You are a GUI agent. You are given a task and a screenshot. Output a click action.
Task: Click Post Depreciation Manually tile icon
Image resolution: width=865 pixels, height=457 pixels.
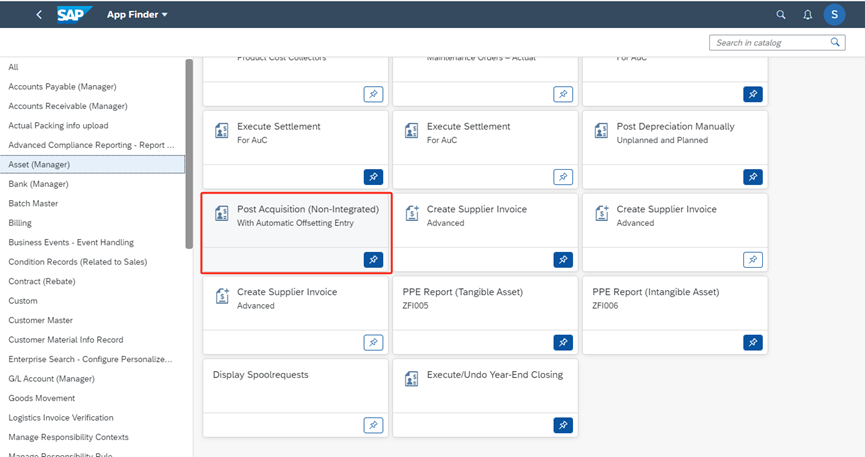(601, 132)
